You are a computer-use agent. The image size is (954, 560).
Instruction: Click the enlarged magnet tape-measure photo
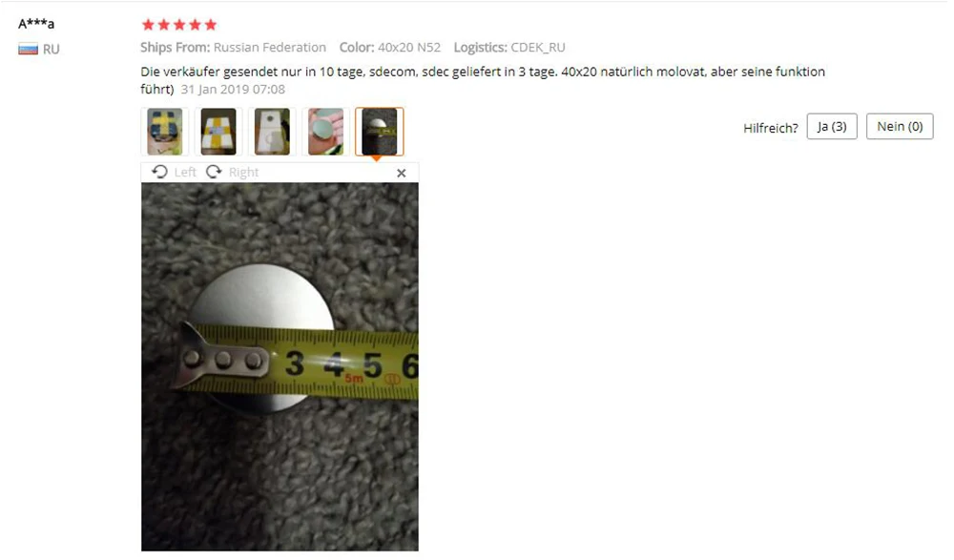[280, 367]
